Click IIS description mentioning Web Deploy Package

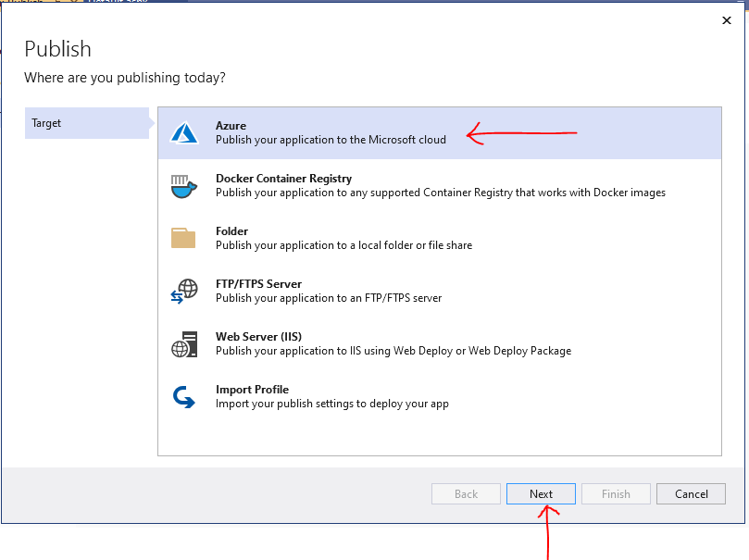click(393, 351)
